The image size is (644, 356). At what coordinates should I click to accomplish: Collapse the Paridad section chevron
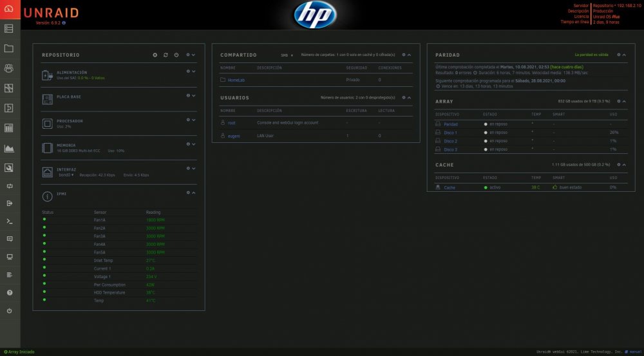coord(624,55)
